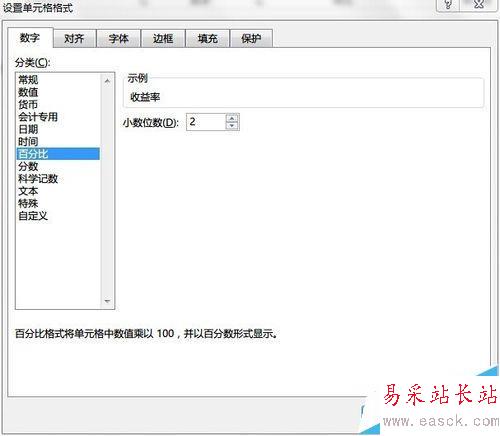Open the 字体 tab
The width and height of the screenshot is (500, 436).
[119, 38]
